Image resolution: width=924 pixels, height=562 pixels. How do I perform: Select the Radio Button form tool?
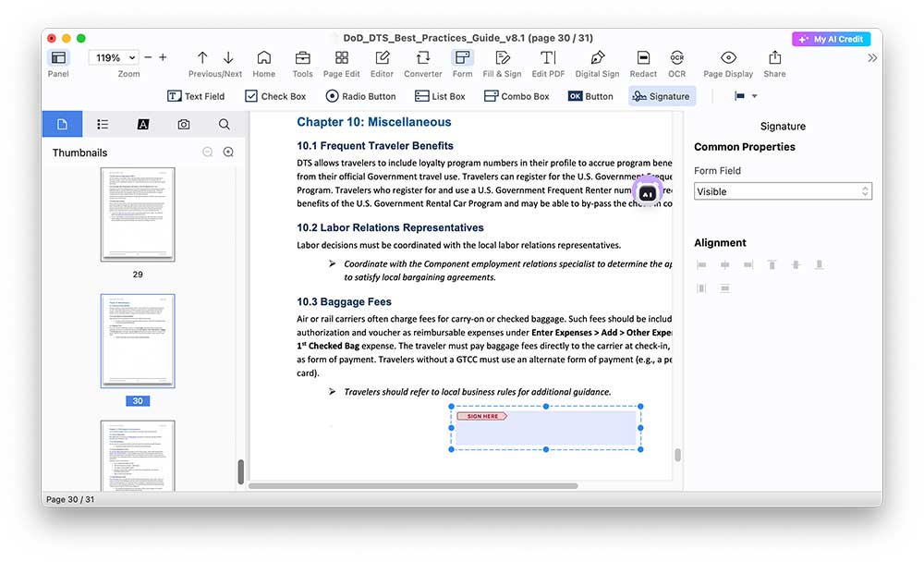tap(360, 96)
